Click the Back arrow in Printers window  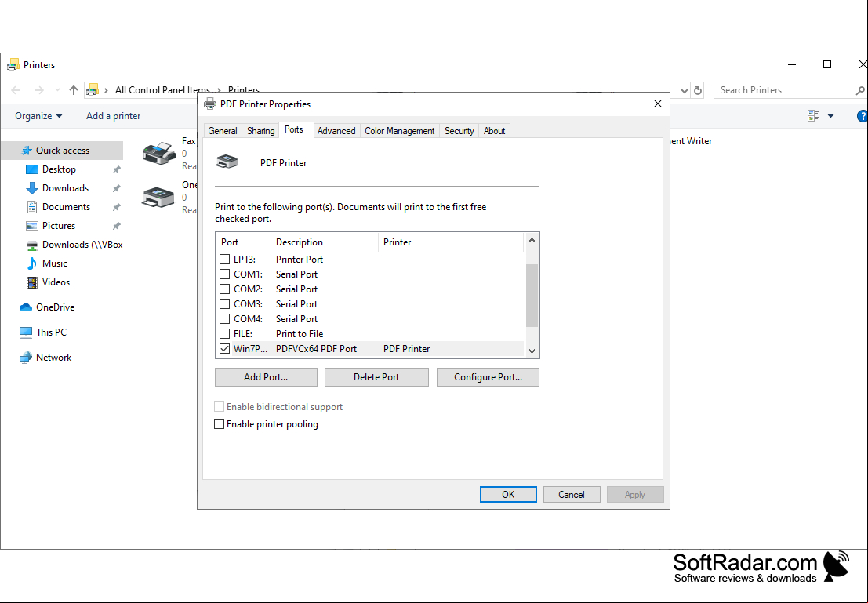point(16,90)
